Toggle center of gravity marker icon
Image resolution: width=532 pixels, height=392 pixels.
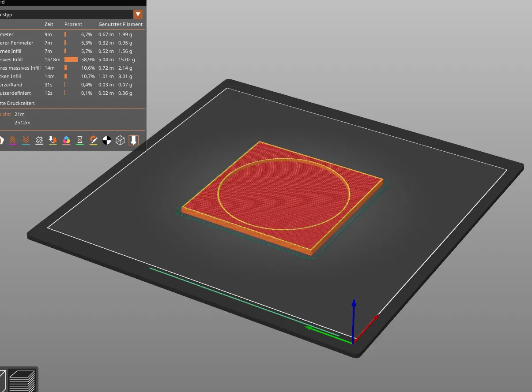107,140
